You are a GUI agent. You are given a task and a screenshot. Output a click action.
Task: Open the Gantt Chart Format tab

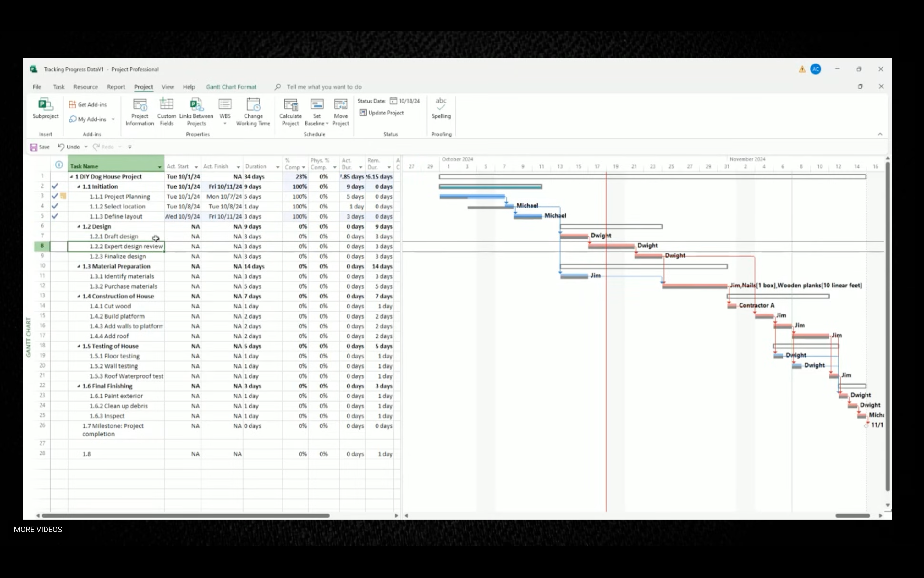pyautogui.click(x=231, y=87)
